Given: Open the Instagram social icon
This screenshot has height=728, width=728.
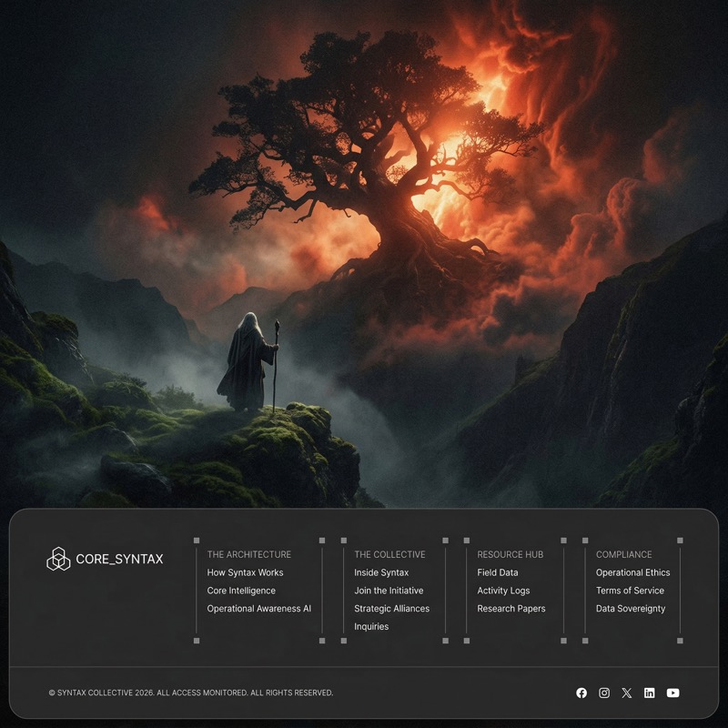Looking at the screenshot, I should pos(604,693).
